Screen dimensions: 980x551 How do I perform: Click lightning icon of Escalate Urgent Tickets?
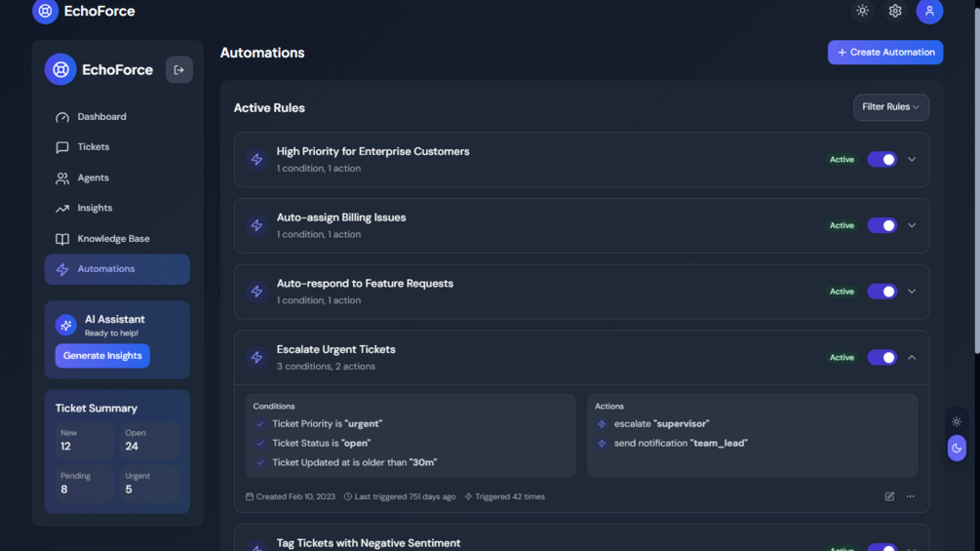coord(256,357)
